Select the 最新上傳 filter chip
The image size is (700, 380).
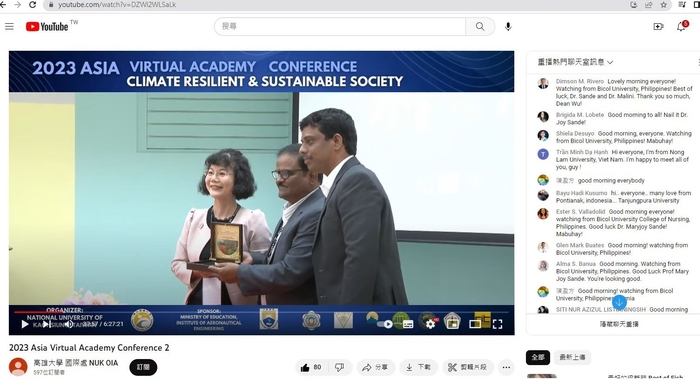tap(572, 357)
